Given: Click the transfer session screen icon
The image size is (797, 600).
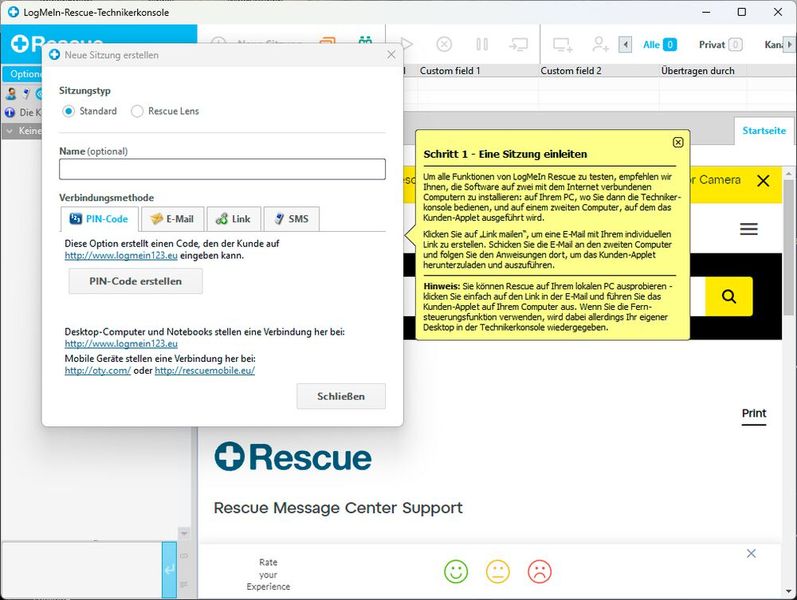Looking at the screenshot, I should [x=518, y=45].
